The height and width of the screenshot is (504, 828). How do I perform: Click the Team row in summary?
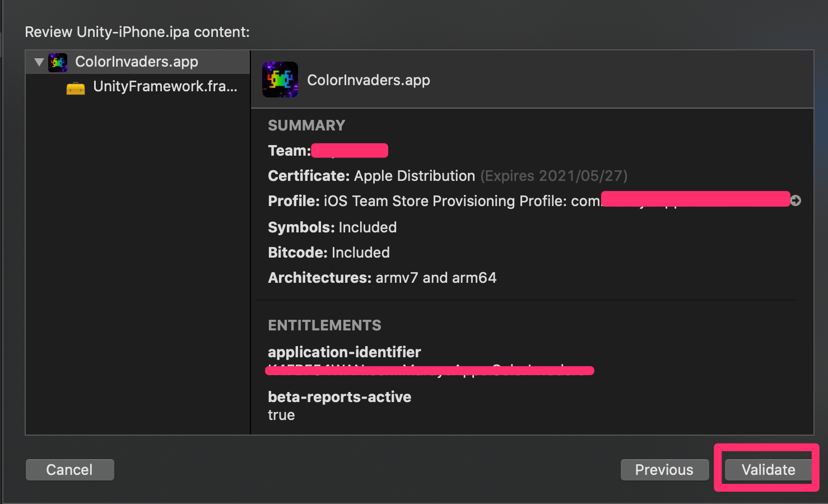[290, 151]
